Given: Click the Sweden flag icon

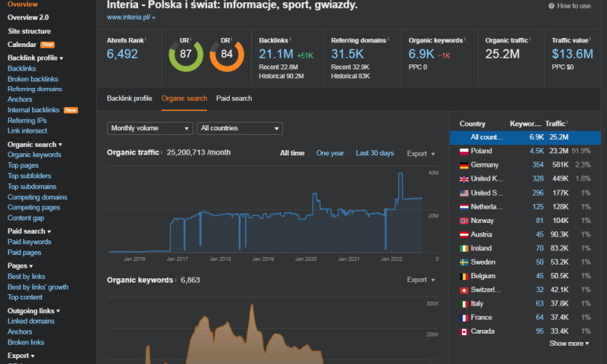Looking at the screenshot, I should [464, 262].
